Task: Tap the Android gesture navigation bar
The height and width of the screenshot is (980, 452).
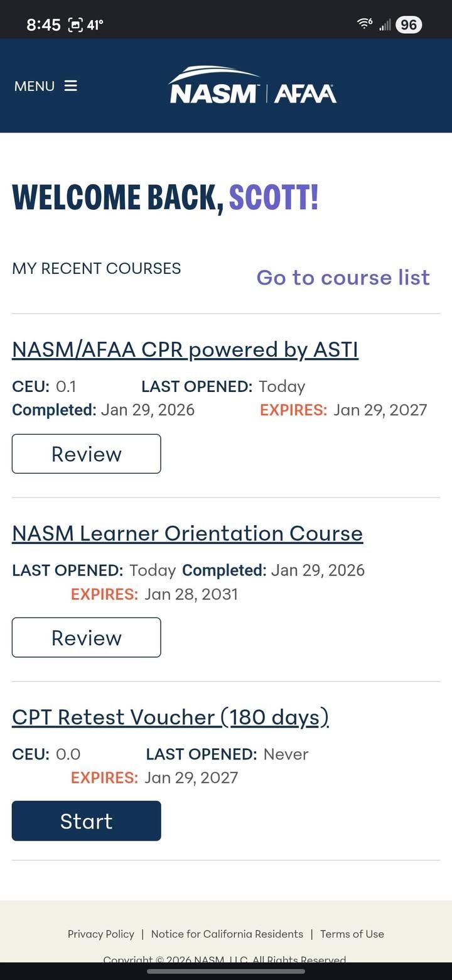Action: [x=226, y=971]
